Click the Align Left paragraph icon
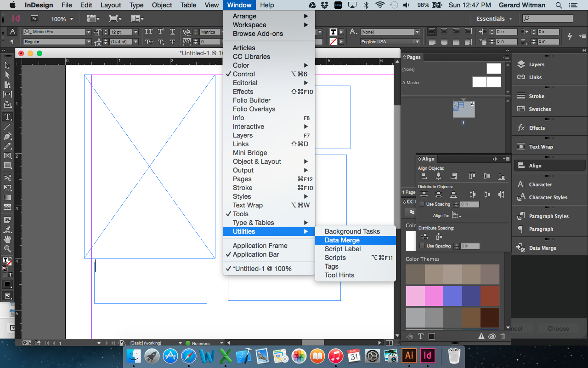Image resolution: width=588 pixels, height=368 pixels. [x=431, y=32]
